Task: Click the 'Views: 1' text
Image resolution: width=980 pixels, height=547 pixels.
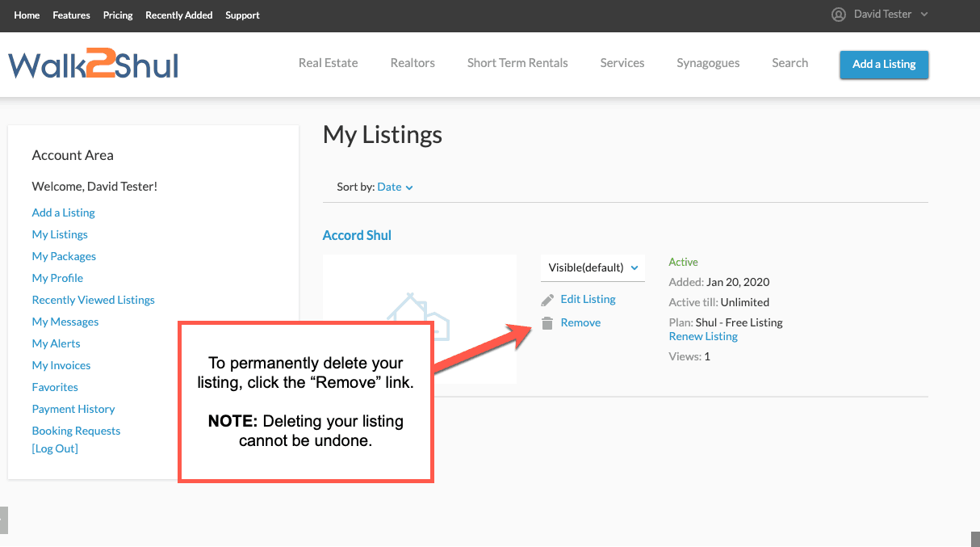Action: (689, 356)
